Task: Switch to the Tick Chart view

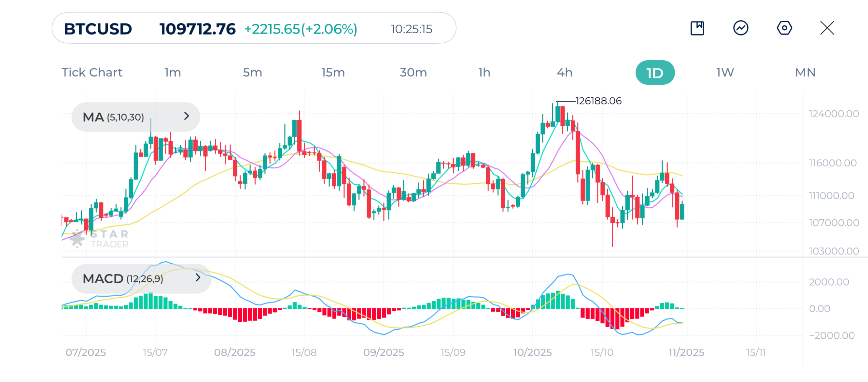Action: [x=92, y=73]
